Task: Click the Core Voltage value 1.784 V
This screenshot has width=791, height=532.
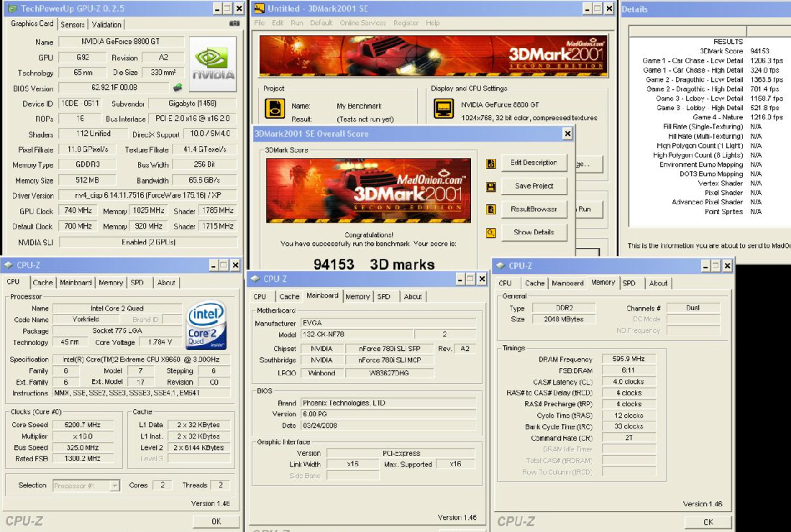Action: 160,342
